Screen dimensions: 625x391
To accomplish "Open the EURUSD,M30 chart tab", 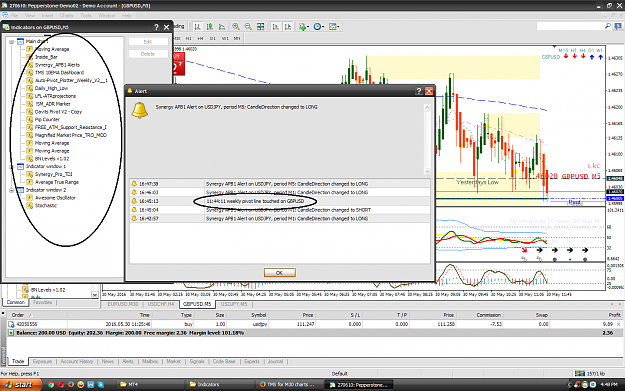I will [x=123, y=304].
